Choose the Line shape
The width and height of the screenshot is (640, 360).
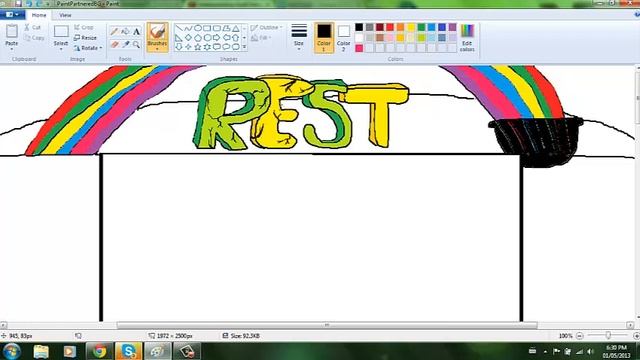click(179, 29)
